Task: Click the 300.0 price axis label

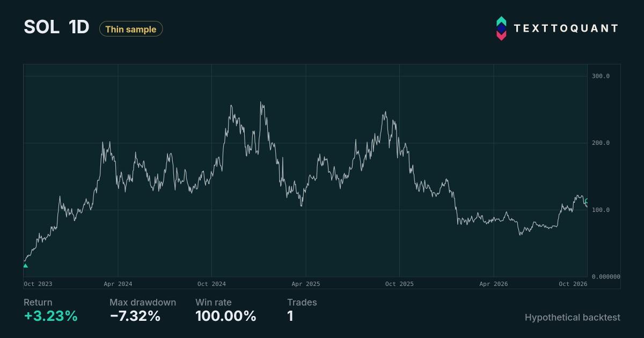Action: 601,76
